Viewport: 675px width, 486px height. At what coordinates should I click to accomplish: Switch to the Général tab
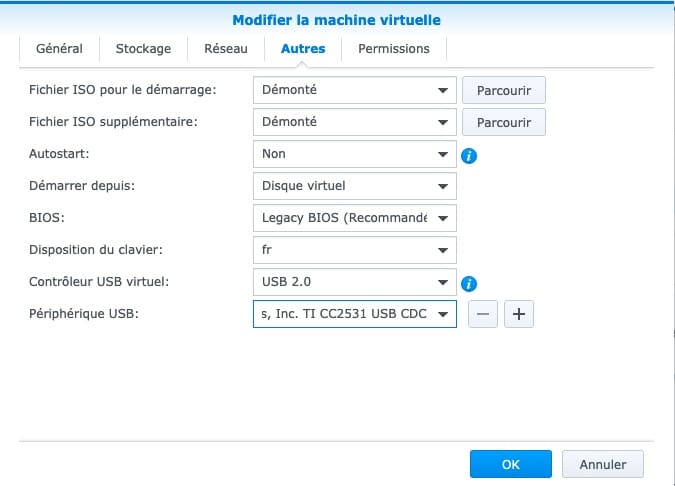[59, 48]
